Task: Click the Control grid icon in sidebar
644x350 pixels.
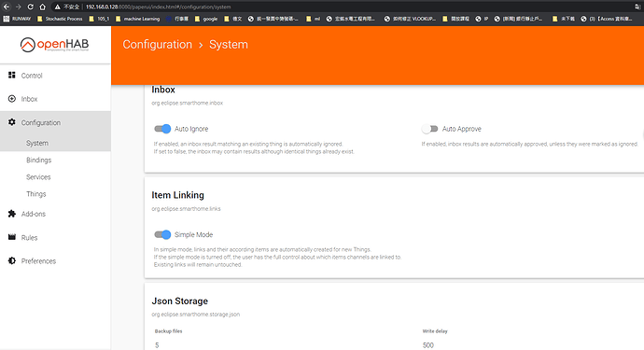Action: click(12, 76)
